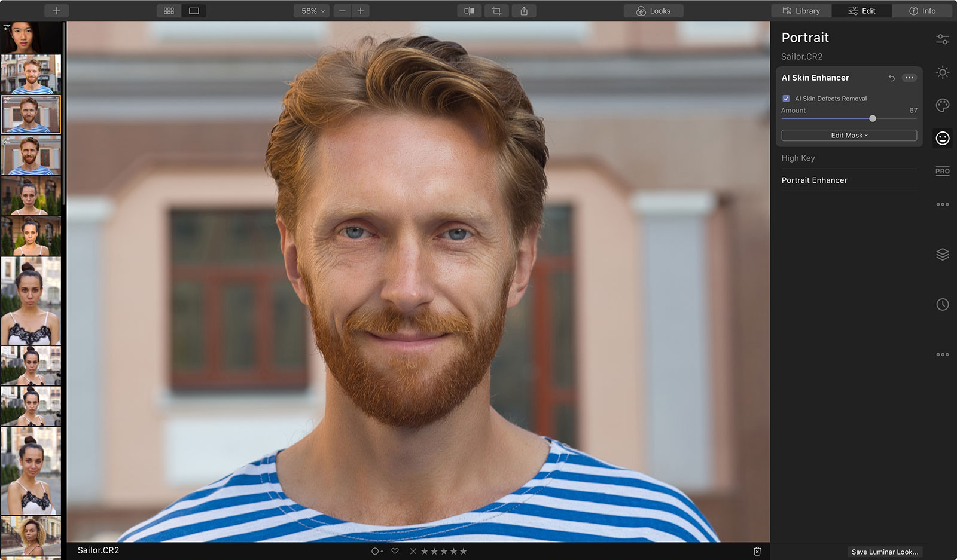Click the share/export icon
Screen dimensions: 957x560
click(524, 11)
